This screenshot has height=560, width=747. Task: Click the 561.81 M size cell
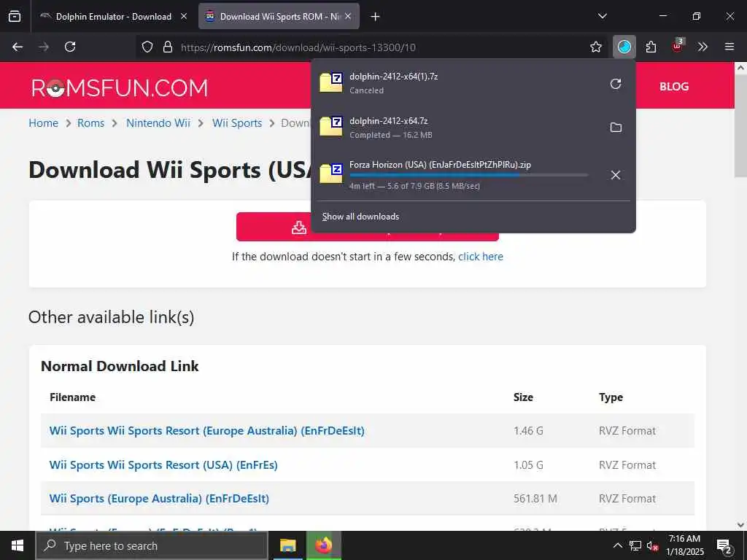(x=535, y=499)
